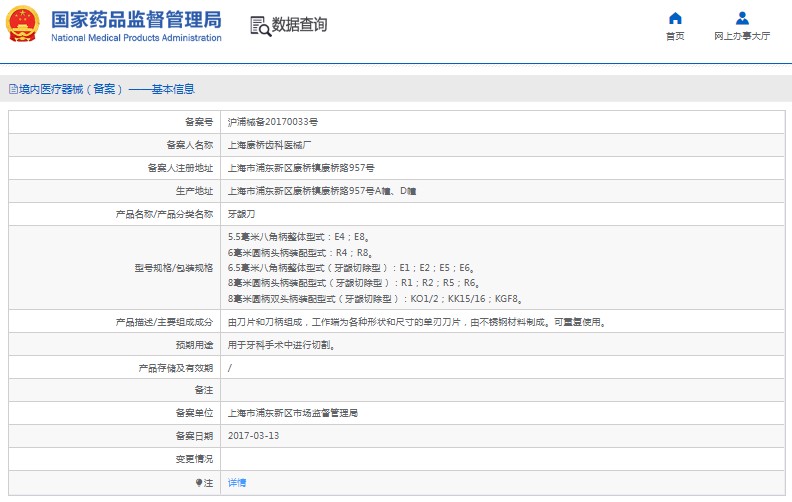Click the 产品名称/产品分类名称 label
Viewport: 792px width, 502px height.
(165, 214)
